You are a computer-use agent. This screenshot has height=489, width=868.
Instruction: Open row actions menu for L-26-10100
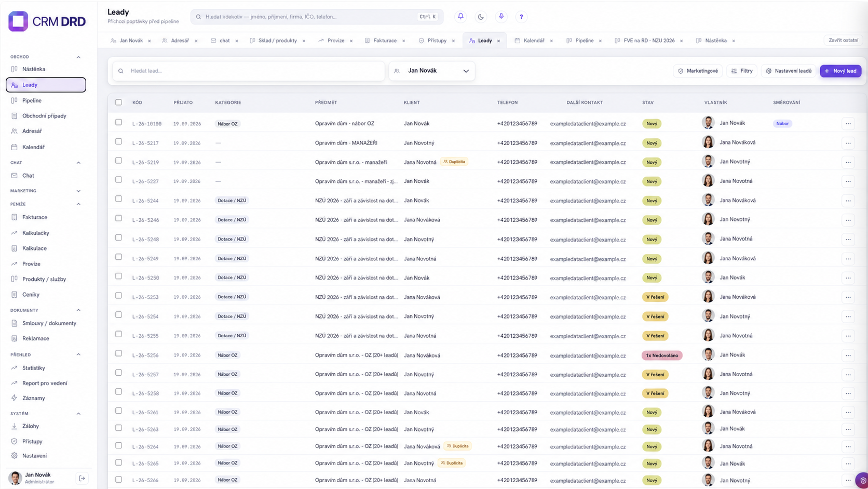coord(848,124)
